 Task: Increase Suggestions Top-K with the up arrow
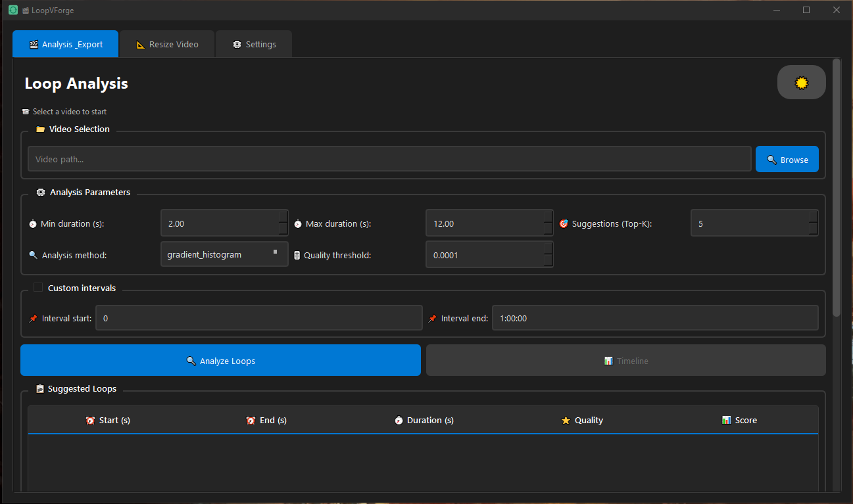coord(813,218)
